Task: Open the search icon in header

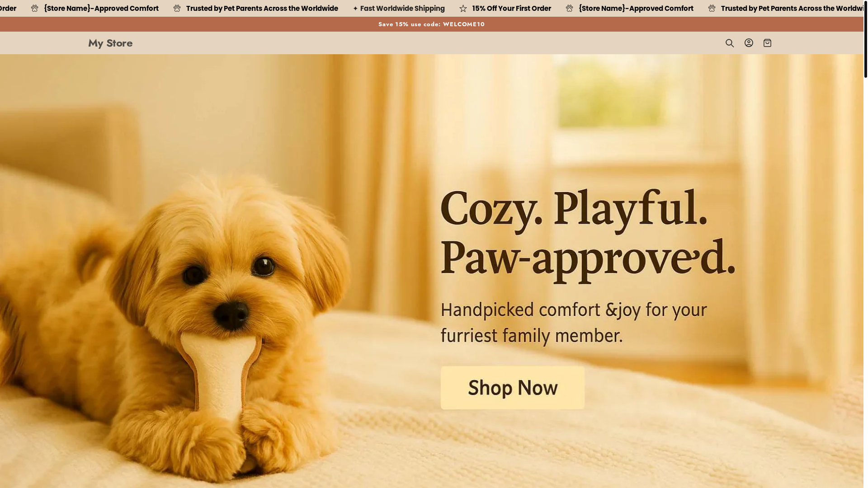Action: click(x=730, y=43)
